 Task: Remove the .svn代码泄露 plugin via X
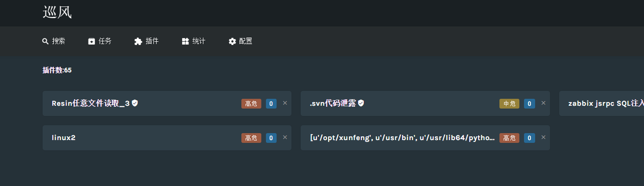(x=543, y=103)
